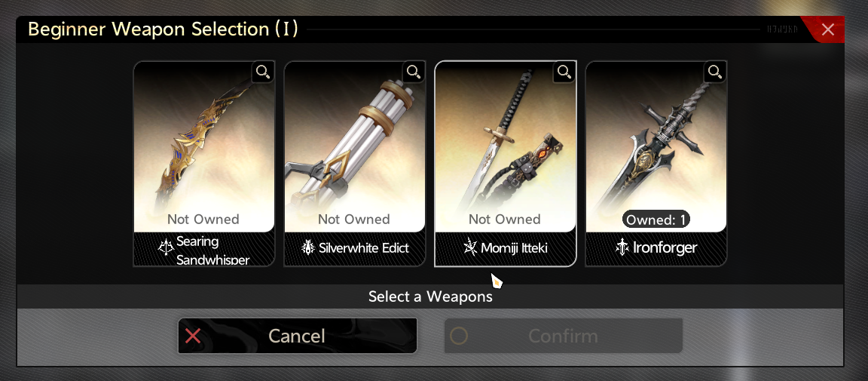This screenshot has height=381, width=868.
Task: Select the Ironforger greatsword artwork
Action: pos(656,146)
